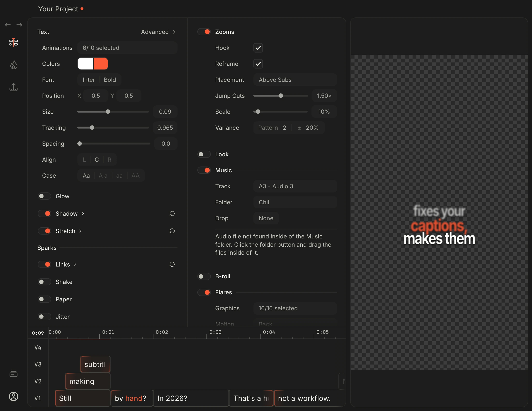Viewport: 532px width, 411px height.
Task: Open the Graphics 16/16 selected dropdown
Action: click(x=295, y=308)
